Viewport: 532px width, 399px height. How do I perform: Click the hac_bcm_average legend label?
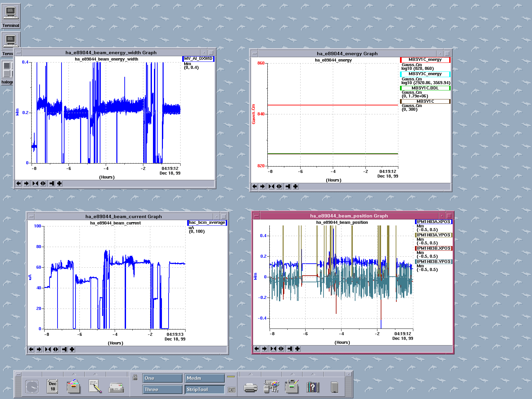207,223
